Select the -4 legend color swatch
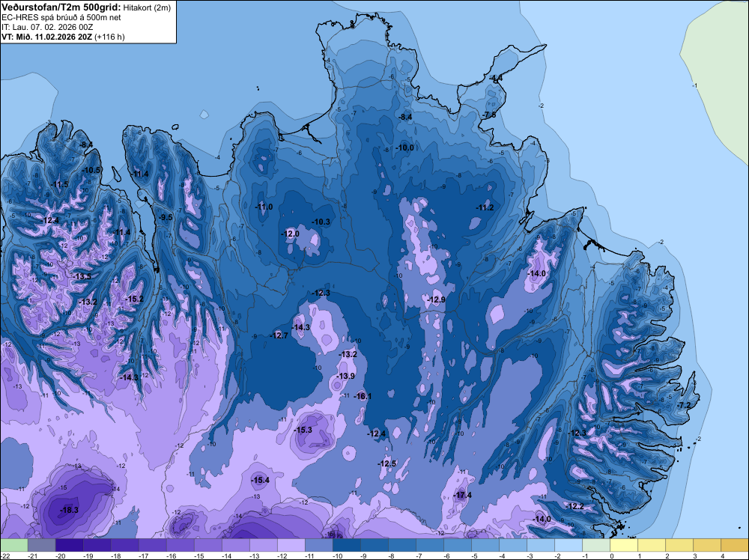Image resolution: width=749 pixels, height=560 pixels. click(512, 545)
